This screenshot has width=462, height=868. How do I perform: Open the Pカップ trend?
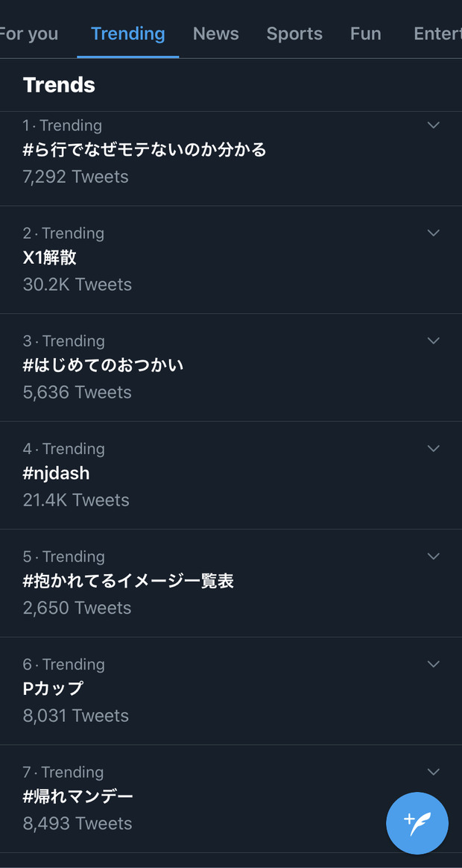point(231,691)
